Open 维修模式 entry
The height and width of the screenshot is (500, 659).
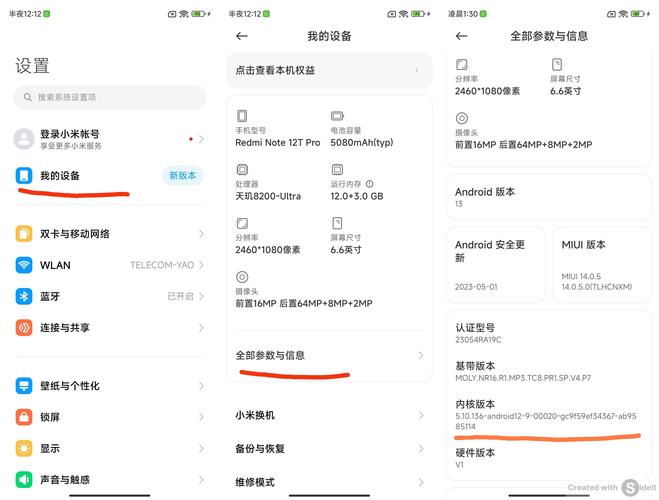pos(330,482)
